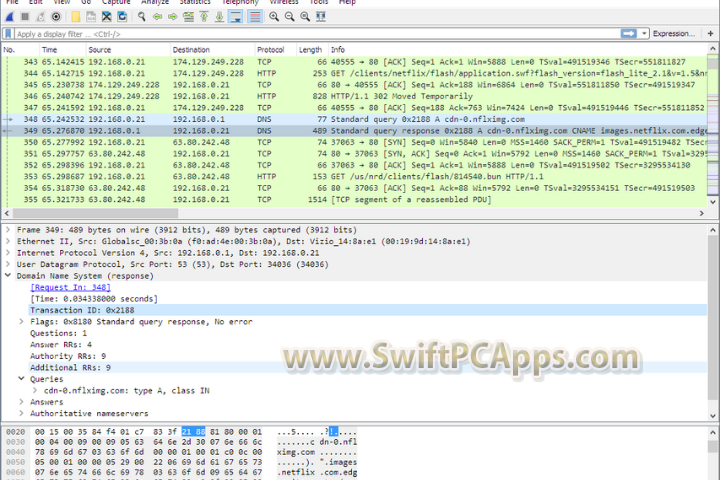Image resolution: width=720 pixels, height=480 pixels.
Task: Zoom in the main window text
Action: (274, 17)
